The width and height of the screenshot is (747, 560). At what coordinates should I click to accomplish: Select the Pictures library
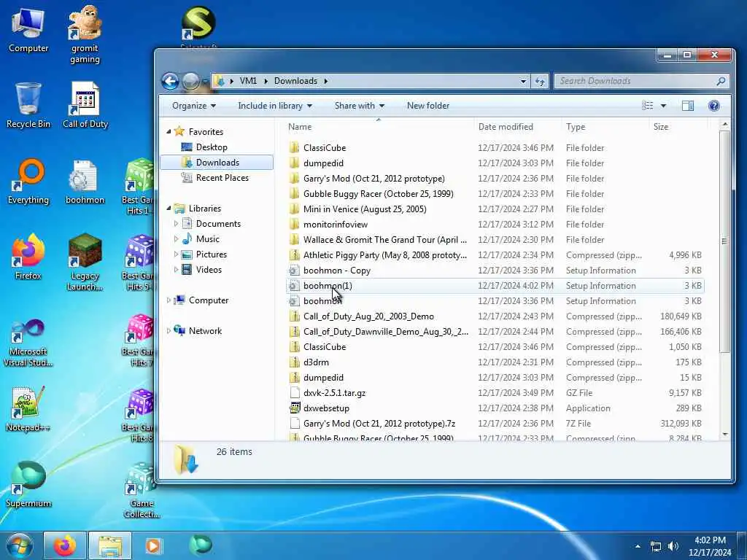pos(211,254)
